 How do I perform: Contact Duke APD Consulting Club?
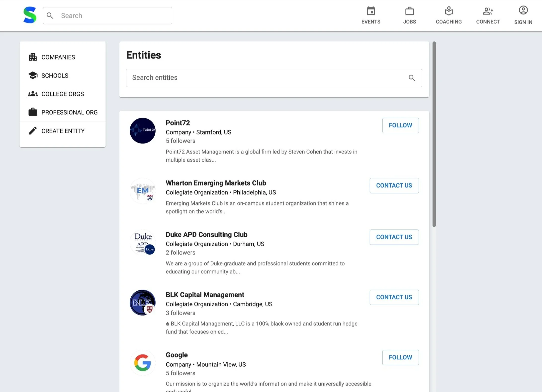[394, 237]
